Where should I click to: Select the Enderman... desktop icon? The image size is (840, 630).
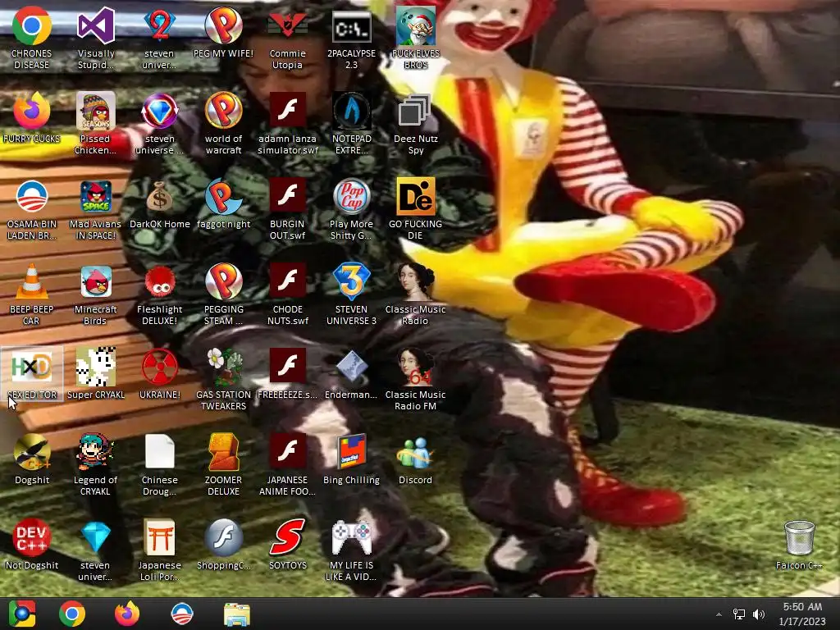[351, 367]
